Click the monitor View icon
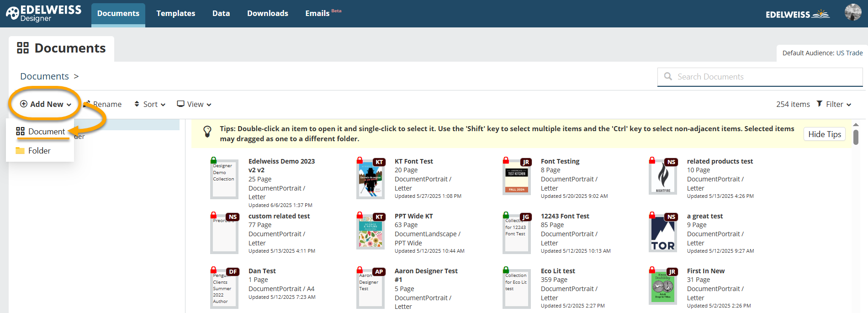 click(181, 104)
